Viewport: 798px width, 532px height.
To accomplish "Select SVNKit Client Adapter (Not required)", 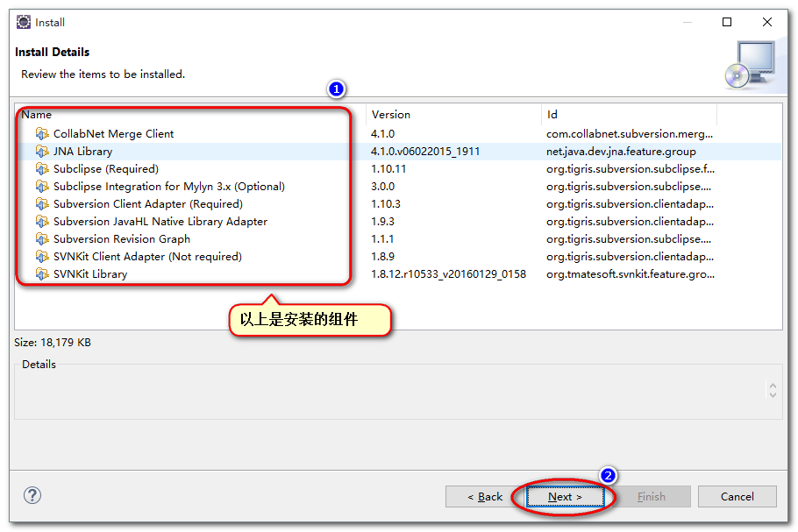I will [147, 257].
